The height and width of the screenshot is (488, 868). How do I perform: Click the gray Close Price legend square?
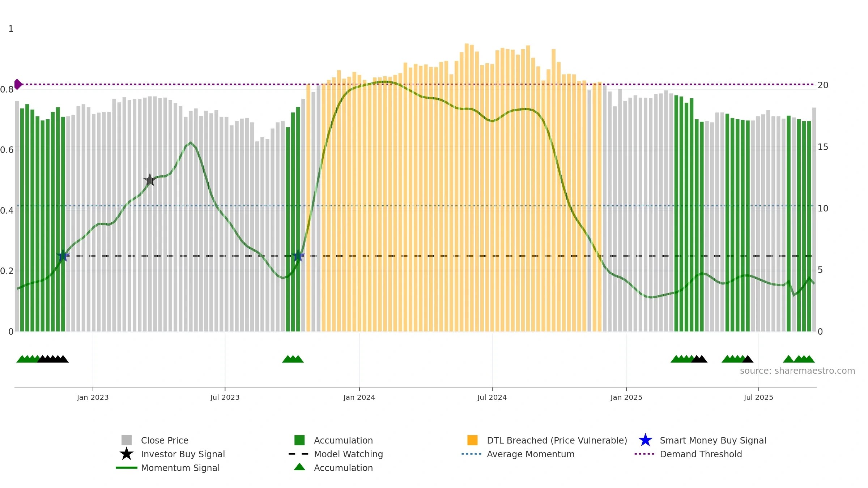(127, 440)
